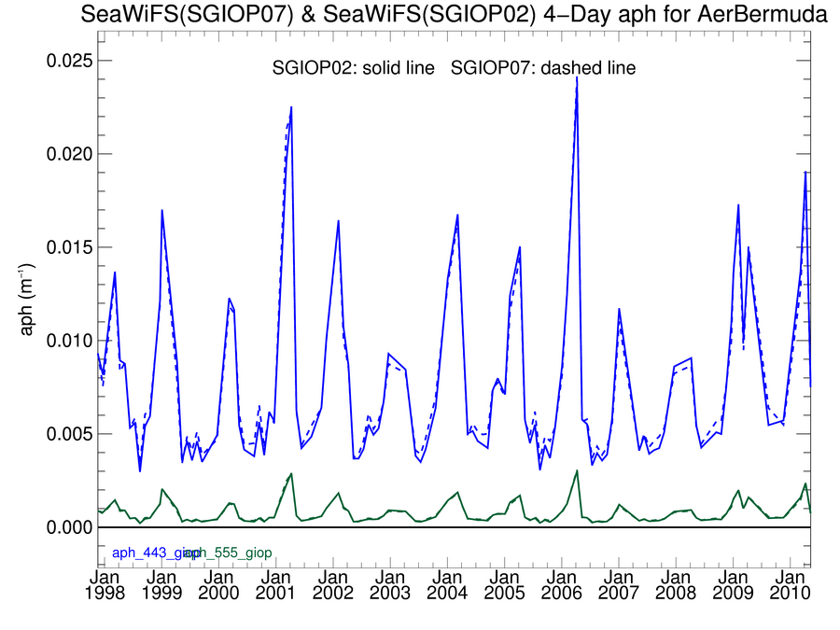Click y-axis tick label 0.025
840x630 pixels.
pyautogui.click(x=69, y=61)
